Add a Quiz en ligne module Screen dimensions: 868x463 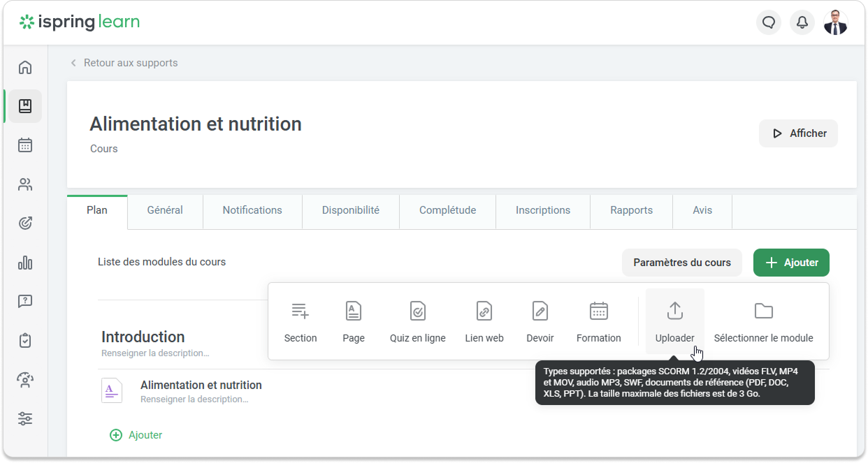click(x=417, y=322)
